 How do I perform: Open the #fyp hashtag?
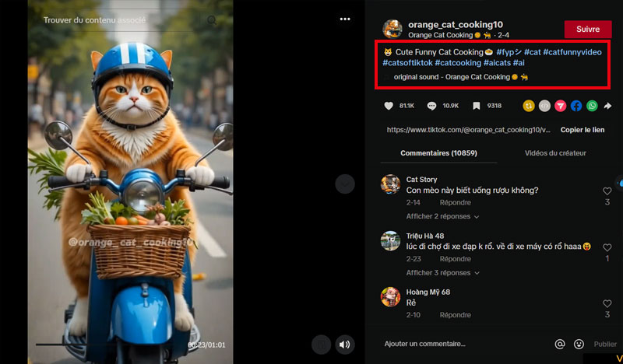(509, 52)
